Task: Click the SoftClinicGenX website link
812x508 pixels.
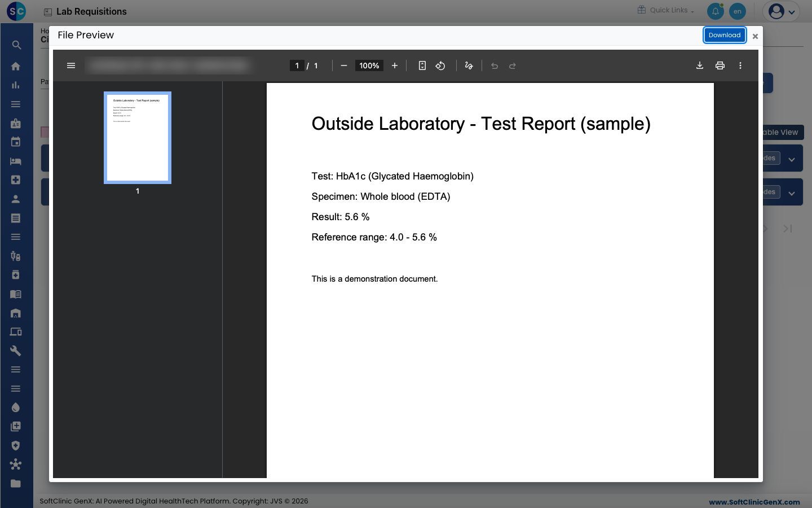Action: 754,502
